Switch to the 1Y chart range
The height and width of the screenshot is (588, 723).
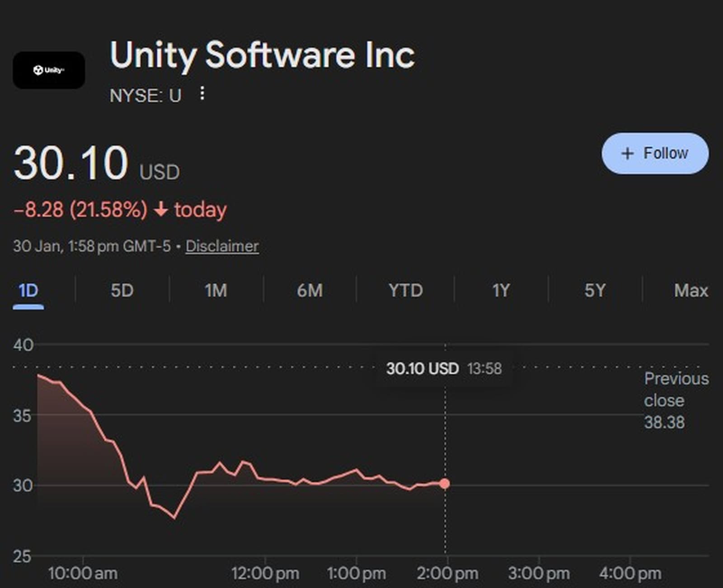[501, 291]
